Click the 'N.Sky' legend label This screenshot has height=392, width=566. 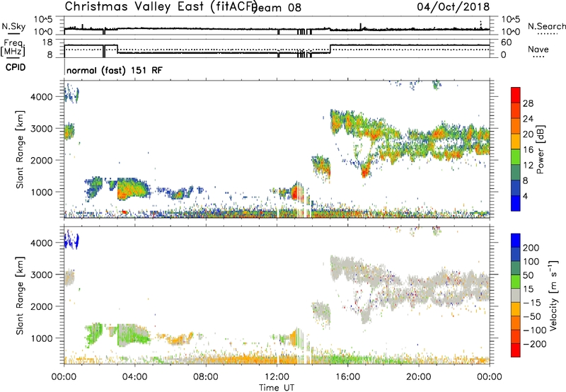pyautogui.click(x=13, y=26)
